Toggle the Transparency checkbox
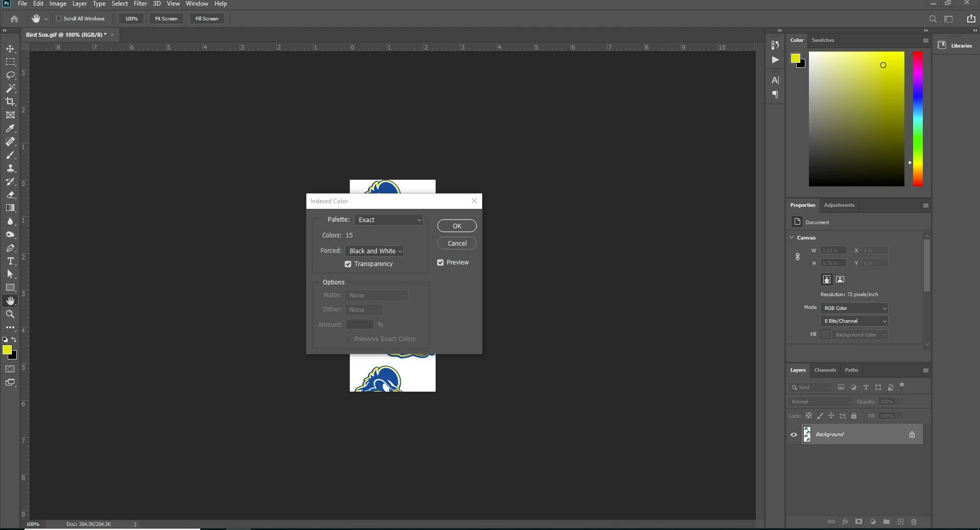 coord(348,264)
